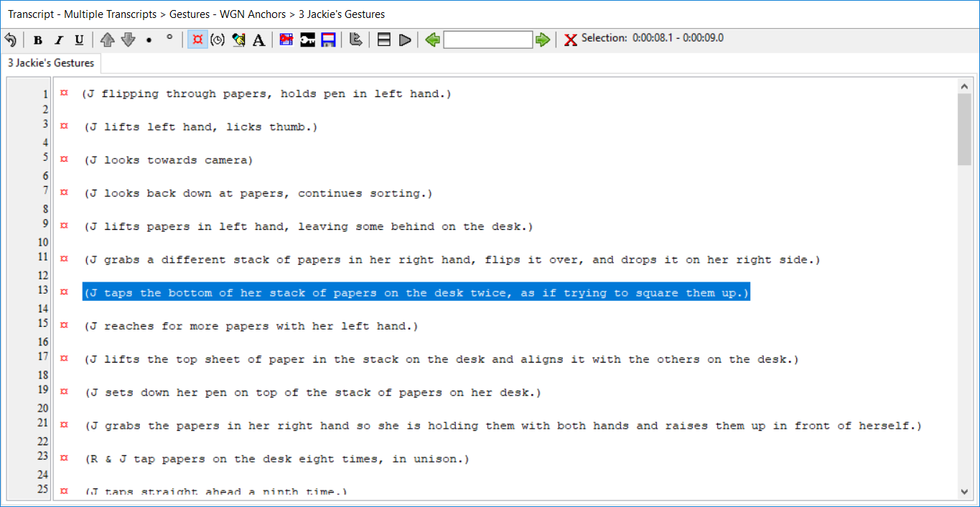The image size is (980, 507).
Task: Click the clock time values icon
Action: coord(218,40)
